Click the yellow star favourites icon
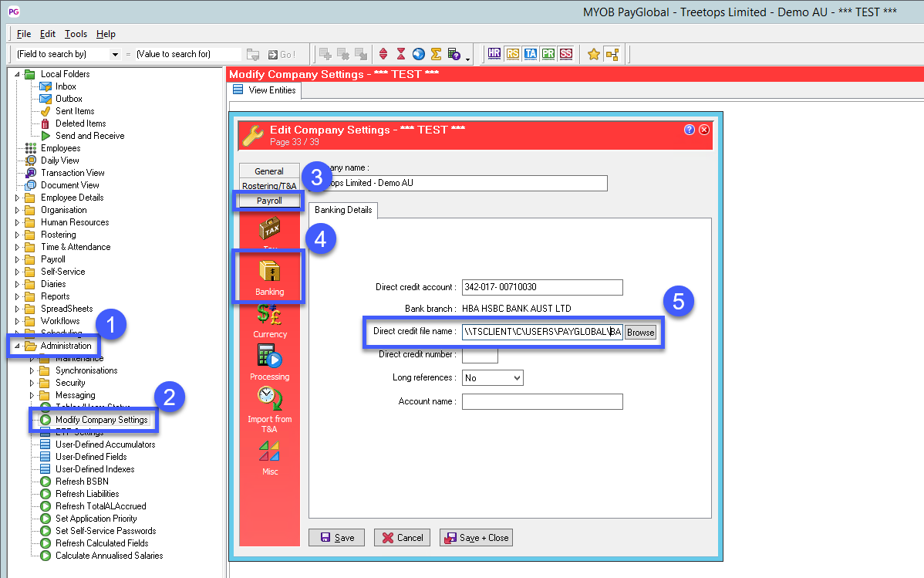Viewport: 924px width, 578px height. (x=593, y=54)
